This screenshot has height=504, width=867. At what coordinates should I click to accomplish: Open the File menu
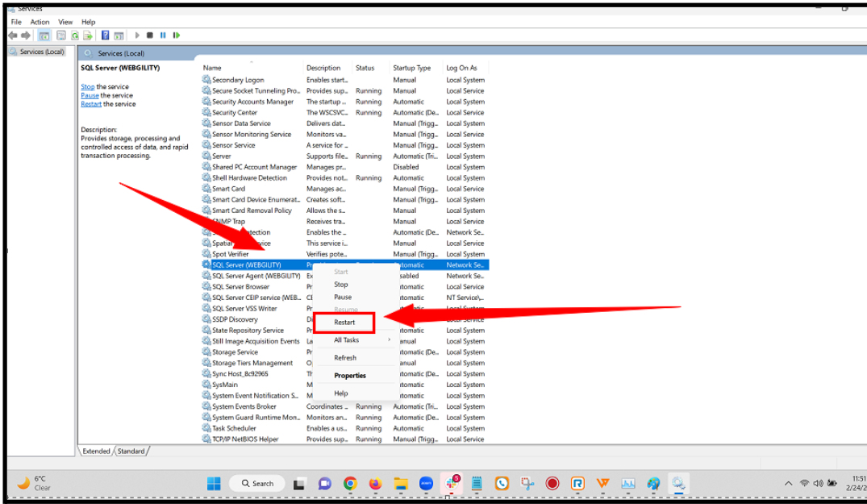pyautogui.click(x=17, y=22)
